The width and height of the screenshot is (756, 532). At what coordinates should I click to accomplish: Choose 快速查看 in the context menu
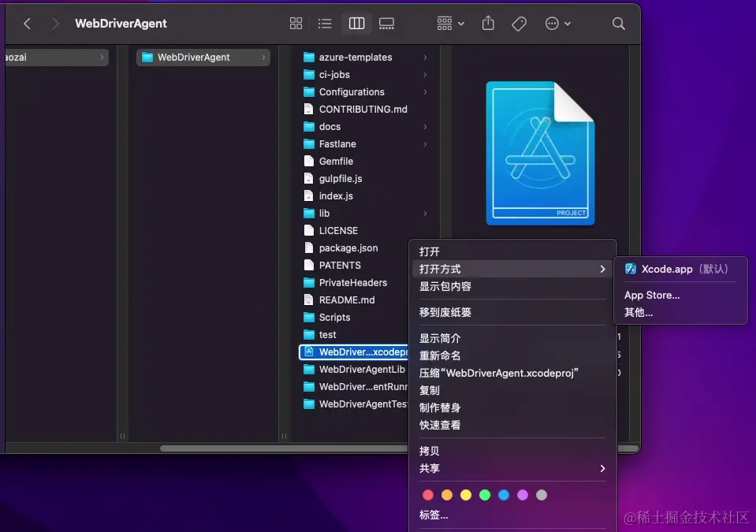tap(512, 425)
